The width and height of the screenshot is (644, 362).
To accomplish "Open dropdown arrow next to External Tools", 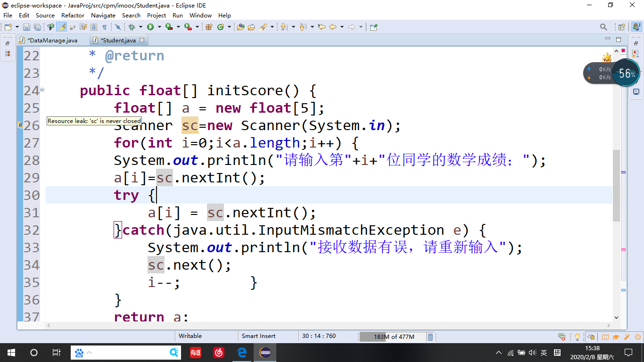I will tap(197, 27).
